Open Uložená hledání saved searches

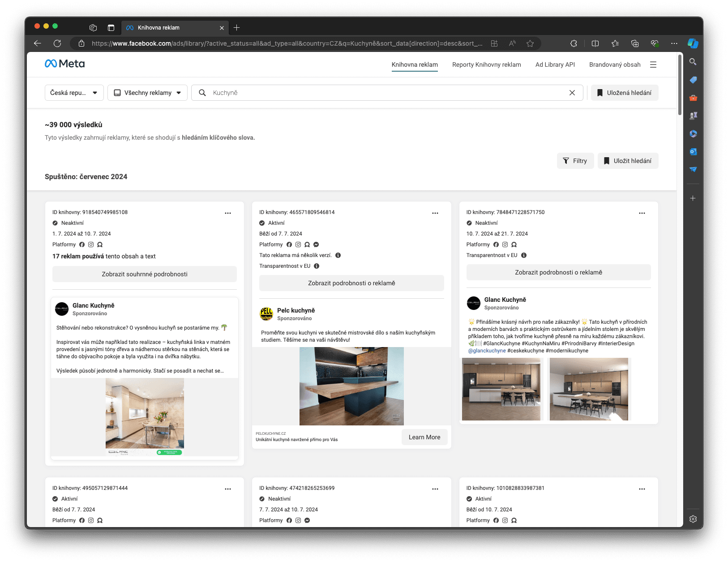point(625,93)
